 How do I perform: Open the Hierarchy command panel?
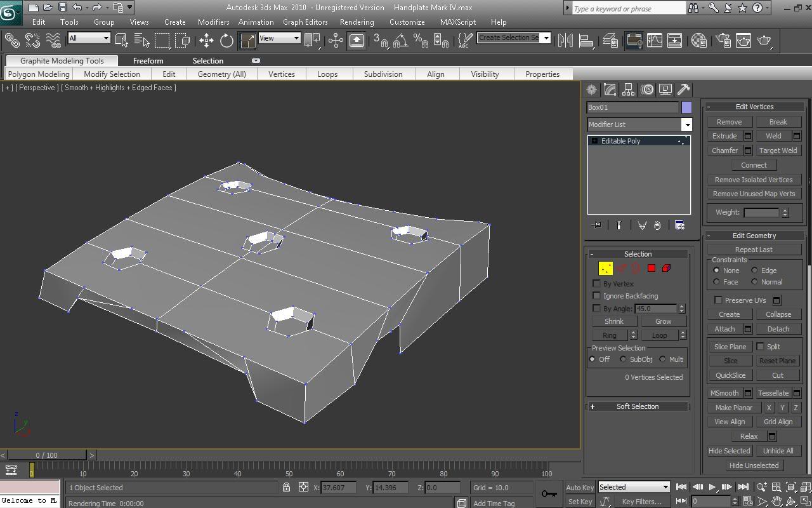[x=628, y=90]
